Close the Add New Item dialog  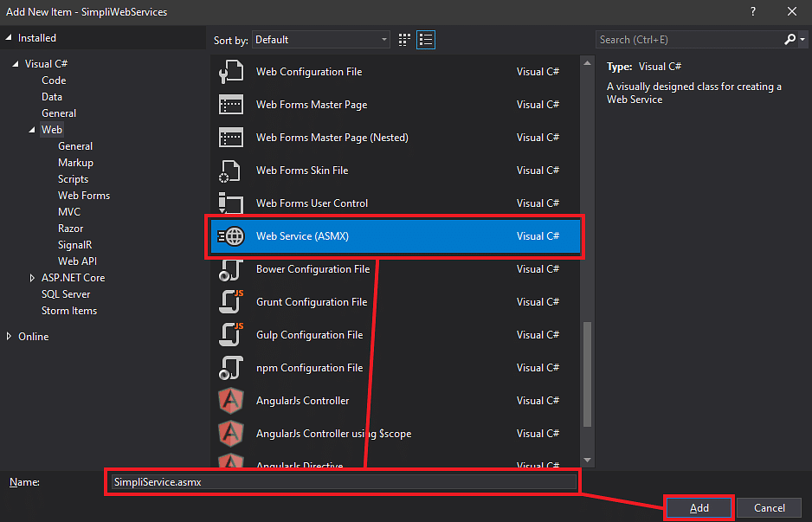click(x=792, y=11)
